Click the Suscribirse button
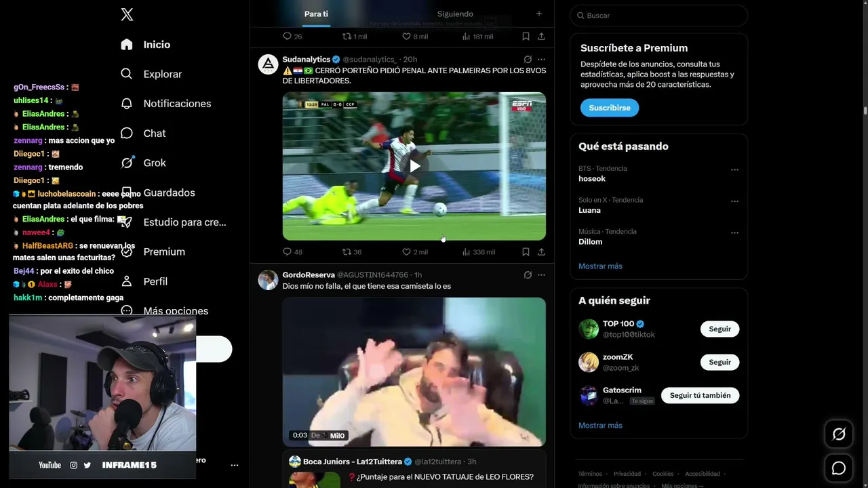The height and width of the screenshot is (488, 868). 610,108
